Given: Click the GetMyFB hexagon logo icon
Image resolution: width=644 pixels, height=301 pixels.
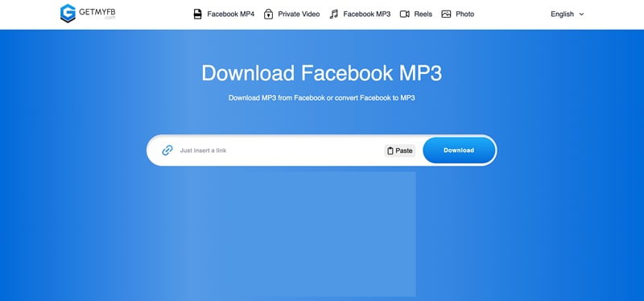Looking at the screenshot, I should pyautogui.click(x=68, y=13).
